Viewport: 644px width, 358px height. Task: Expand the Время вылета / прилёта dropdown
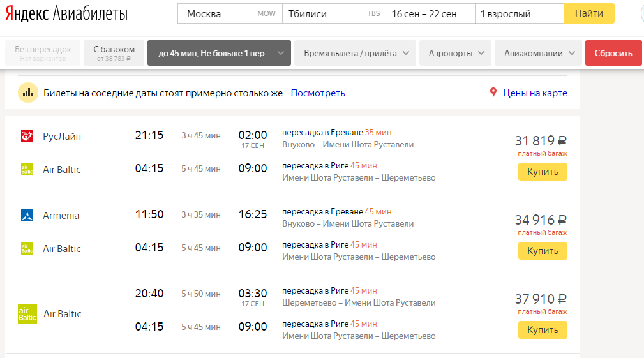[x=356, y=53]
